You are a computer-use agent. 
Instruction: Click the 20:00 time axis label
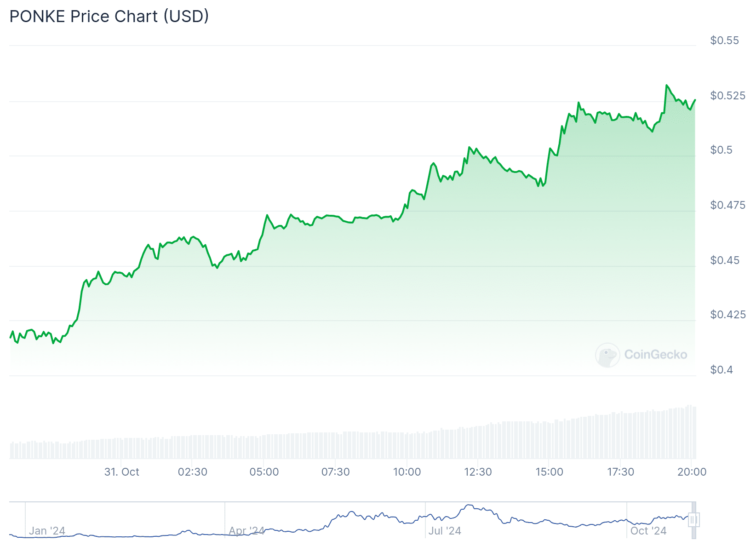pos(692,472)
